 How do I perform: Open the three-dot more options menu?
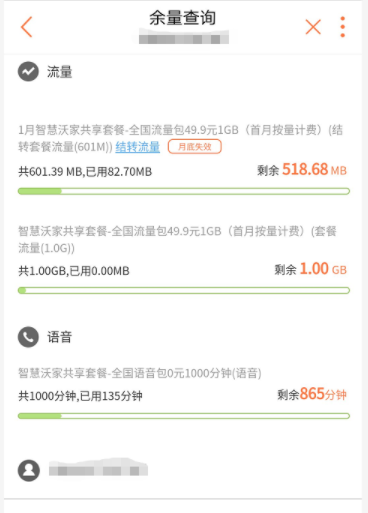[343, 27]
